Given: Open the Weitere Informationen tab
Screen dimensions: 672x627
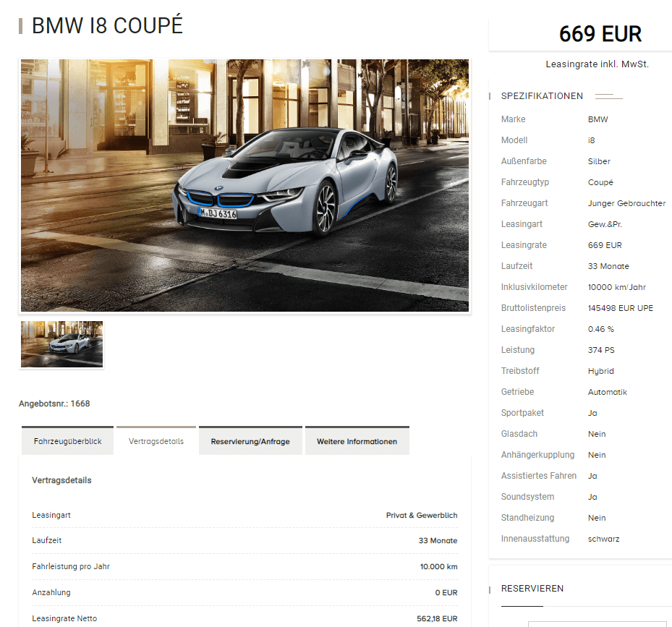Looking at the screenshot, I should pyautogui.click(x=357, y=440).
